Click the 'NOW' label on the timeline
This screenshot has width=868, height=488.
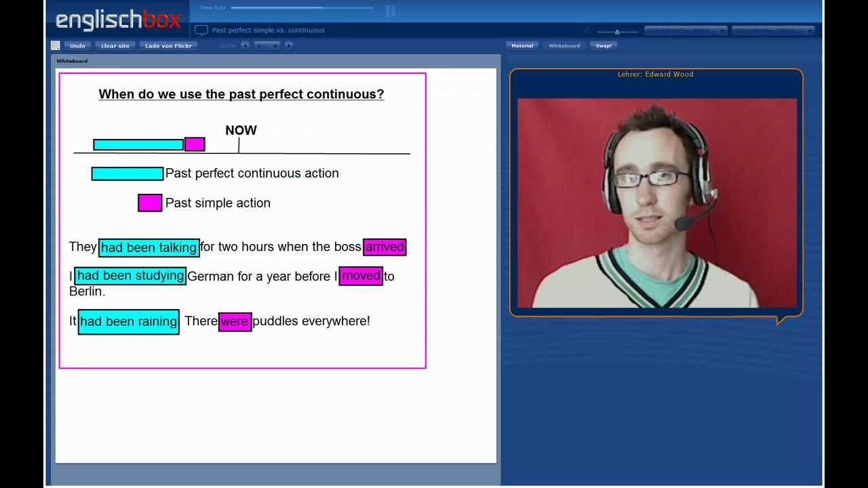point(241,130)
